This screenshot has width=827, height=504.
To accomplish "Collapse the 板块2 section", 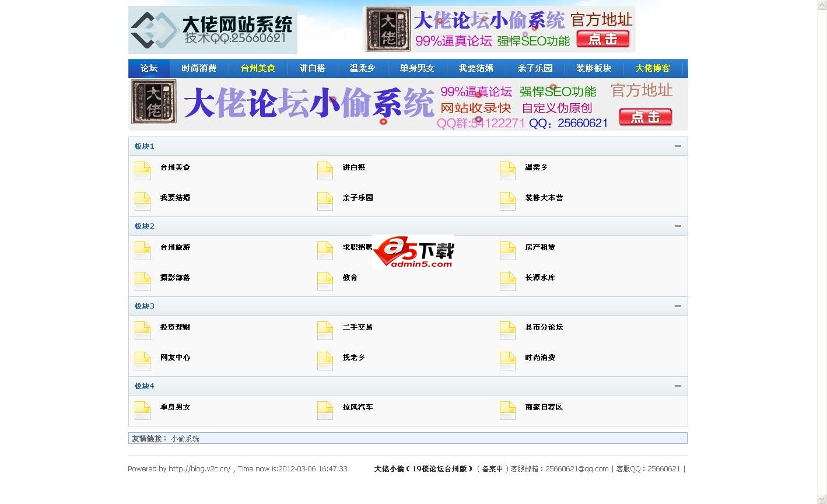I will tap(678, 226).
